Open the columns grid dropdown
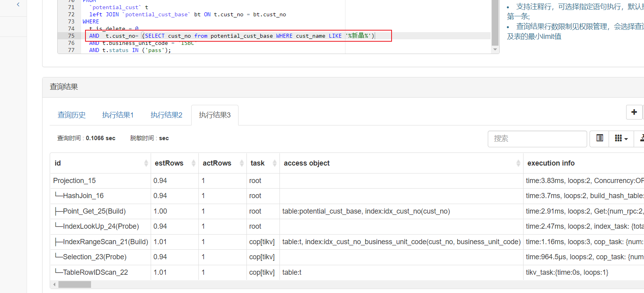This screenshot has height=293, width=644. 621,138
